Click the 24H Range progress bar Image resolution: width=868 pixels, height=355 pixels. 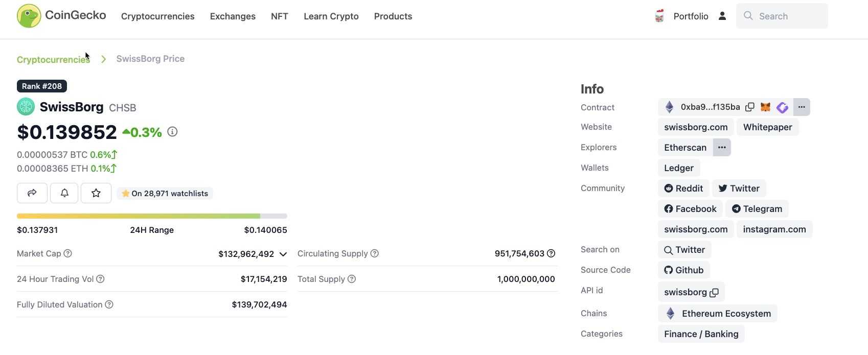click(x=152, y=216)
